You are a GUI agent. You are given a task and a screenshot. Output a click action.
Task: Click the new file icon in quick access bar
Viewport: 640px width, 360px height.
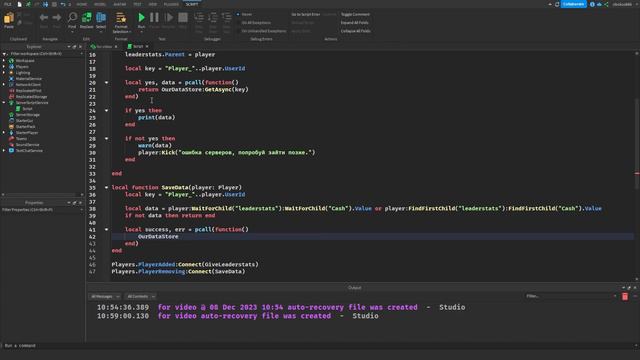tap(19, 4)
